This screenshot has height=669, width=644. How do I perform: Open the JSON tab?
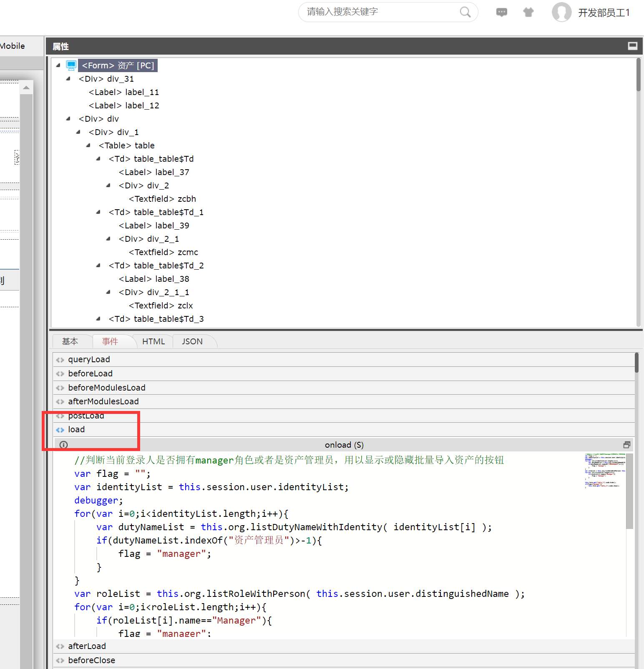192,341
